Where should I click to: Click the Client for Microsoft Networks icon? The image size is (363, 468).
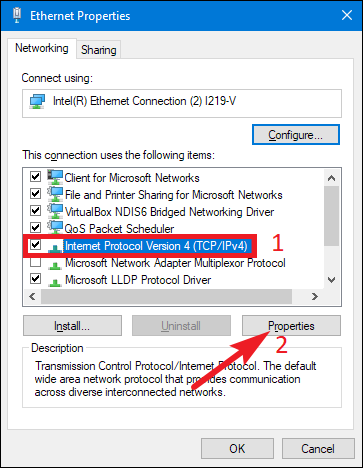point(55,177)
